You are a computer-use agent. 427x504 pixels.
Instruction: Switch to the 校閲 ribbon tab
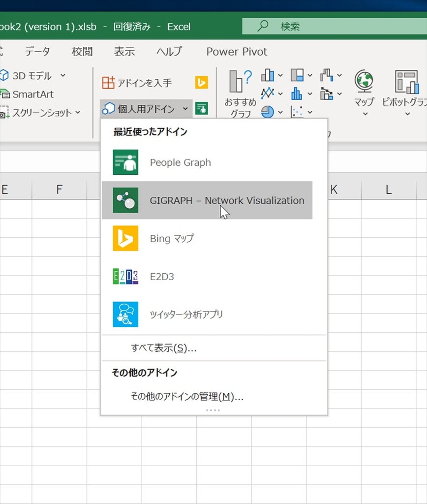82,51
